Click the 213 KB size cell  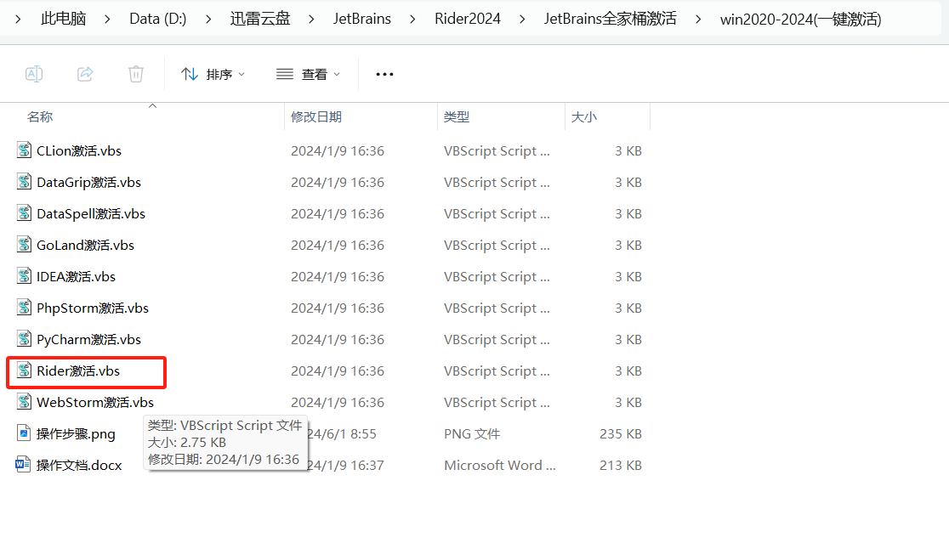pos(621,465)
